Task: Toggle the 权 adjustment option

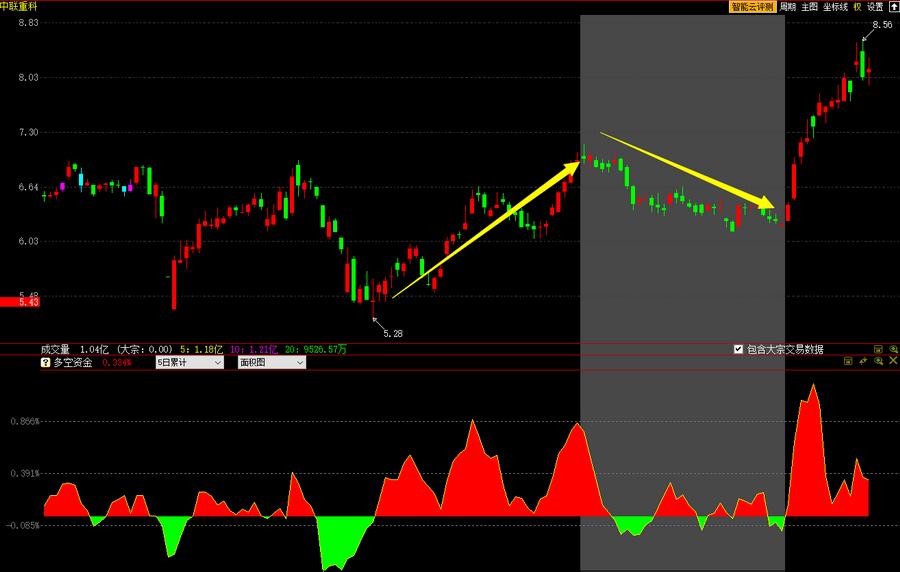Action: pos(857,6)
